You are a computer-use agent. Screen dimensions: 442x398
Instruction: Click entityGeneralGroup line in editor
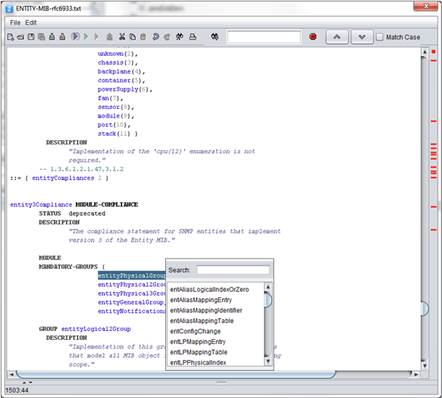(131, 302)
